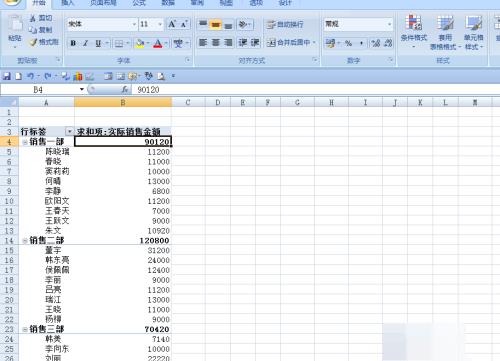
Task: Toggle top vertical alignment
Action: tap(203, 24)
